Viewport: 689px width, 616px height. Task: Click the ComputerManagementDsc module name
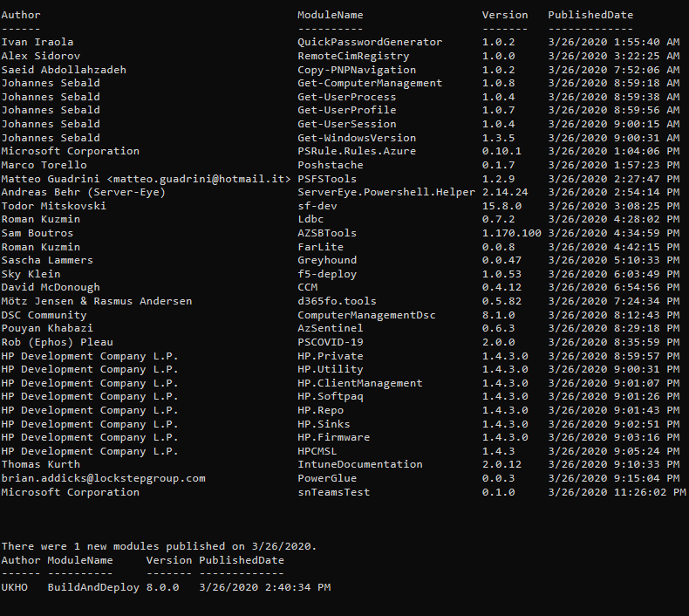[x=366, y=315]
